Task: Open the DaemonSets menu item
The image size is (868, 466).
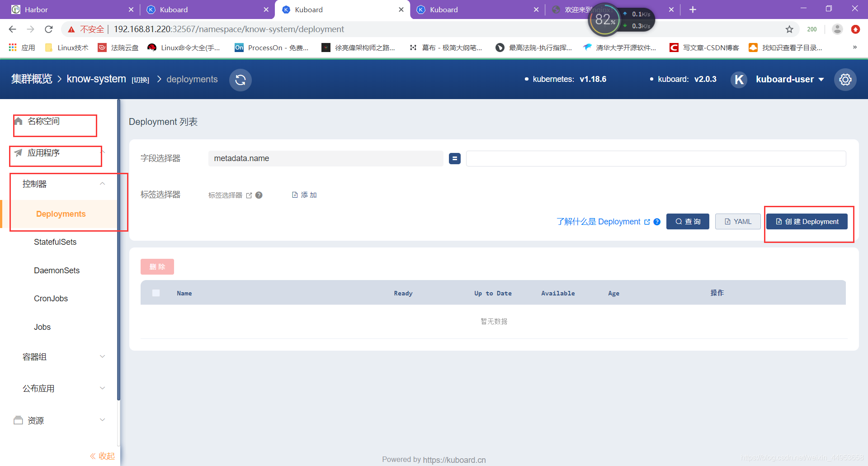Action: [57, 271]
